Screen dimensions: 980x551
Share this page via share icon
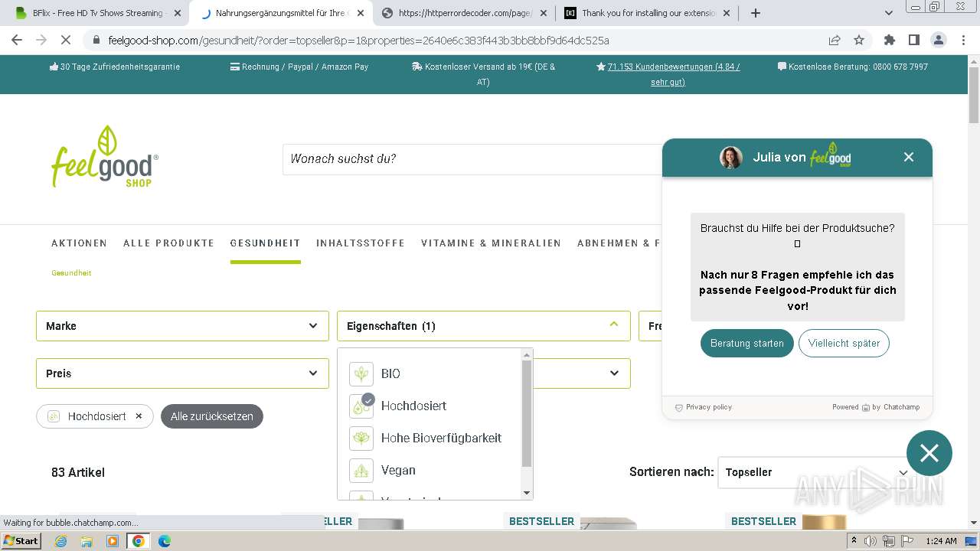tap(835, 40)
